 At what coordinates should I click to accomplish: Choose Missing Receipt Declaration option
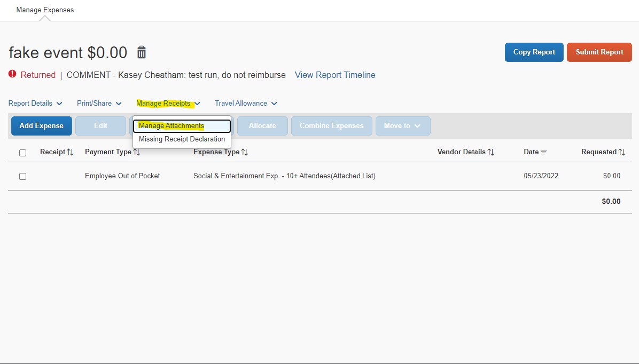(182, 139)
